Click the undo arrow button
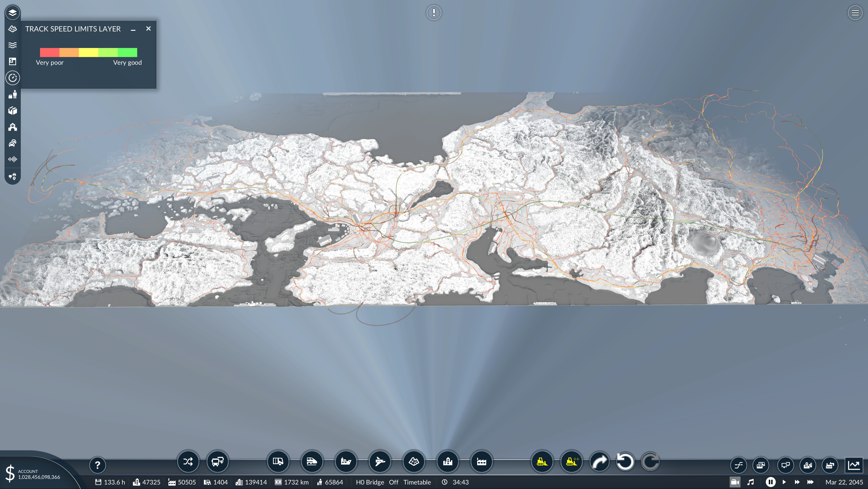Viewport: 868px width, 489px height. click(625, 461)
